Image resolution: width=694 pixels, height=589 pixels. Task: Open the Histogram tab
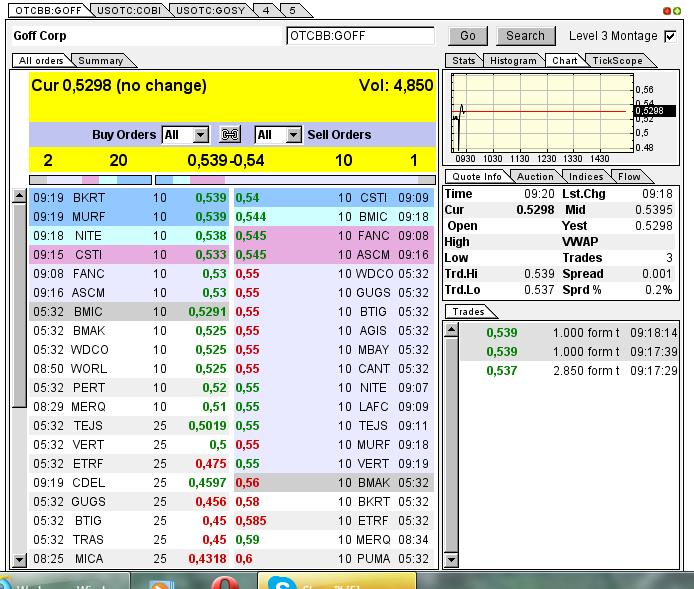pos(513,61)
